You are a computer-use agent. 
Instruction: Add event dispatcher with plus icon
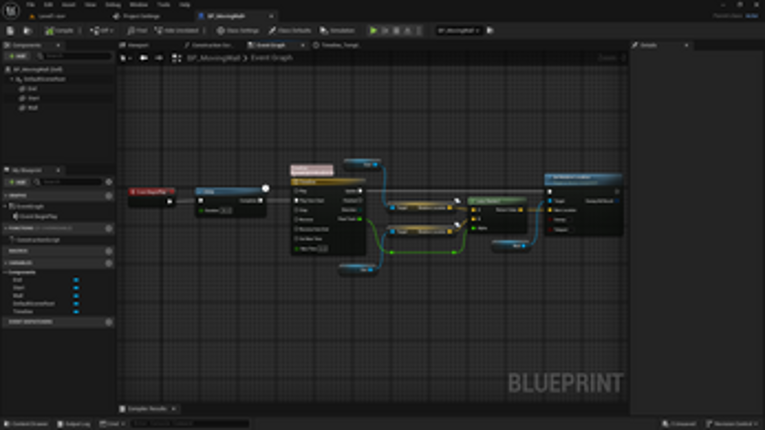click(x=109, y=322)
